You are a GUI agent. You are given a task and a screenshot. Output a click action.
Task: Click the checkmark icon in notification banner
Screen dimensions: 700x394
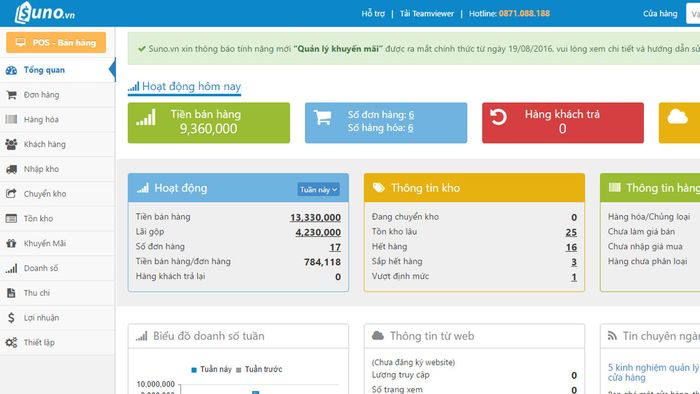click(142, 49)
